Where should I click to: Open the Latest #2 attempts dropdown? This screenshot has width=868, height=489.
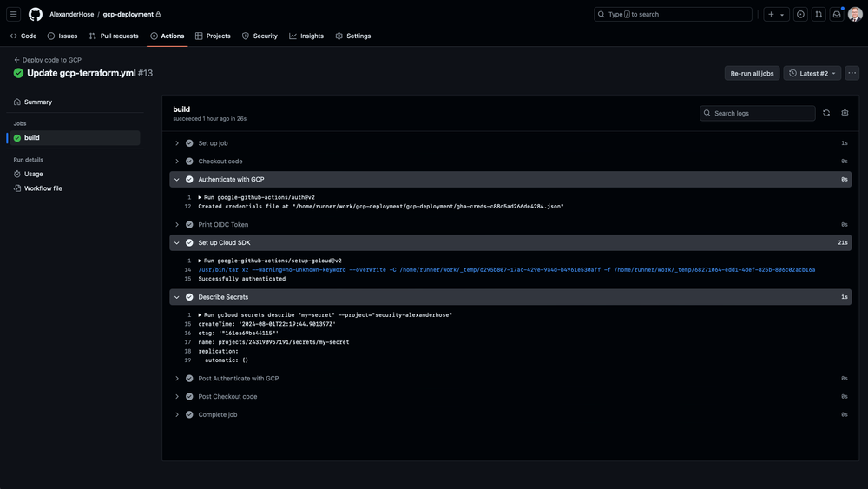pyautogui.click(x=812, y=73)
